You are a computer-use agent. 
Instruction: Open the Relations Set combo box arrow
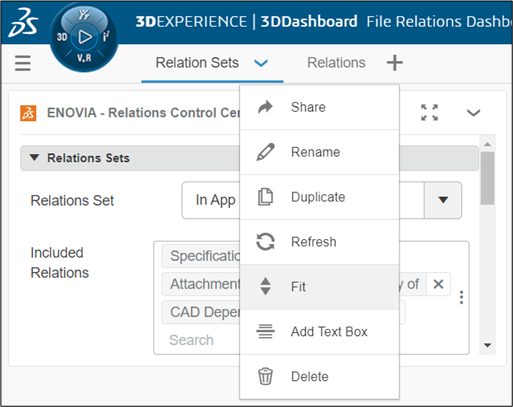(x=443, y=200)
